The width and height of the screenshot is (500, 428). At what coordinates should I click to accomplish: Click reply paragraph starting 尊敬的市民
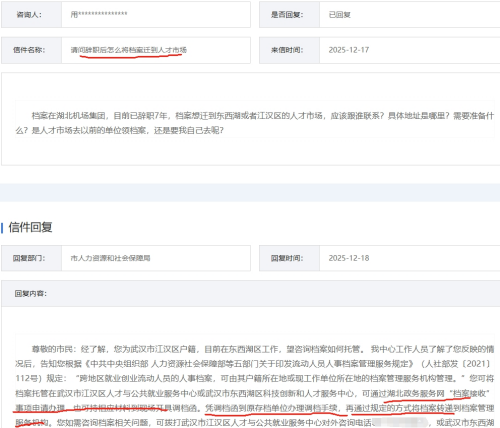(x=255, y=386)
